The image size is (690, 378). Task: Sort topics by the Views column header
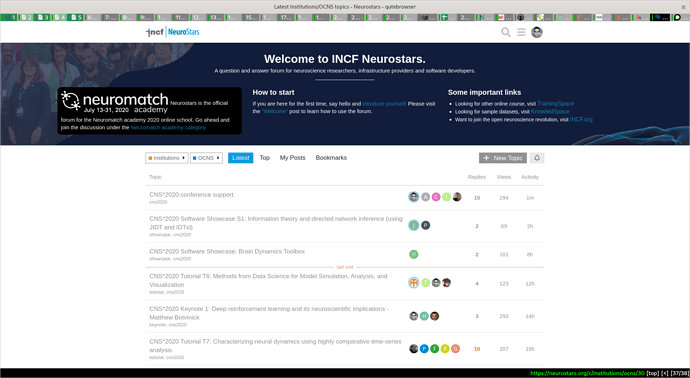[x=504, y=177]
